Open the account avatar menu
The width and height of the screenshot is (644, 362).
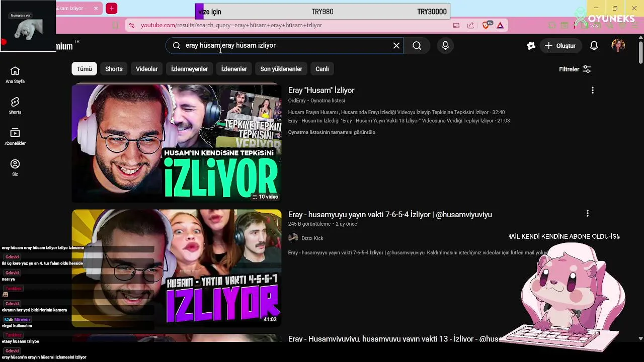pos(618,46)
